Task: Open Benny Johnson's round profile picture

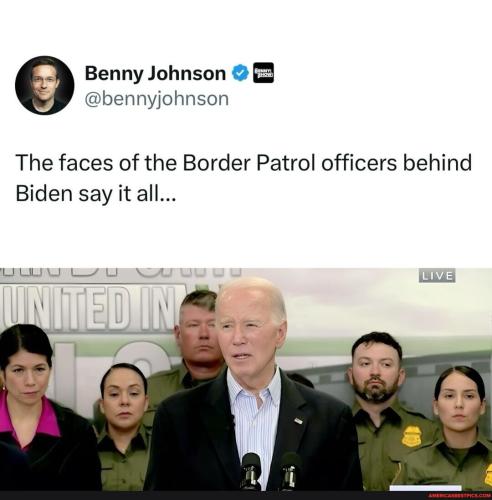Action: (44, 85)
